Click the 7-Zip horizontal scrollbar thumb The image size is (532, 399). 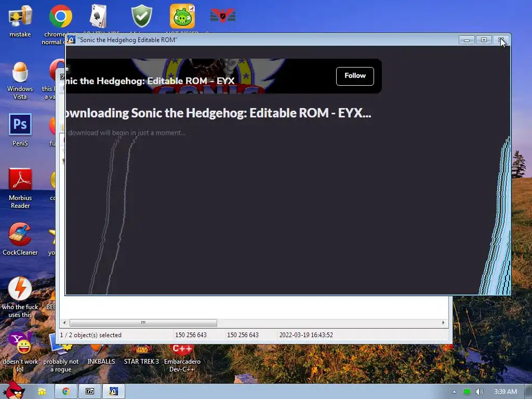tap(143, 323)
